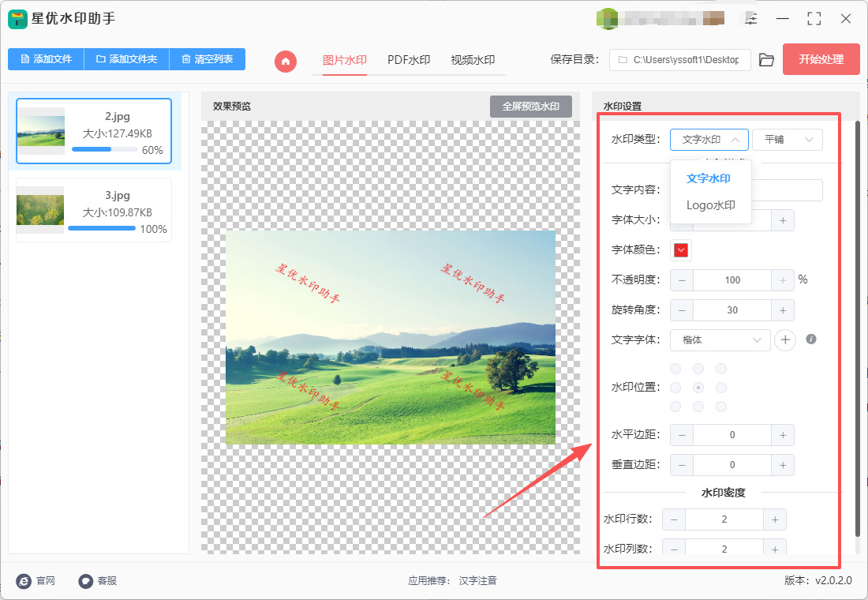Switch to PDF水印 tab

[409, 60]
